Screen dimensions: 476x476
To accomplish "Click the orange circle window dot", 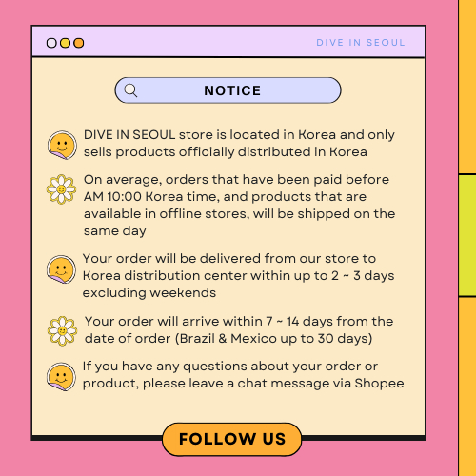I will point(79,43).
